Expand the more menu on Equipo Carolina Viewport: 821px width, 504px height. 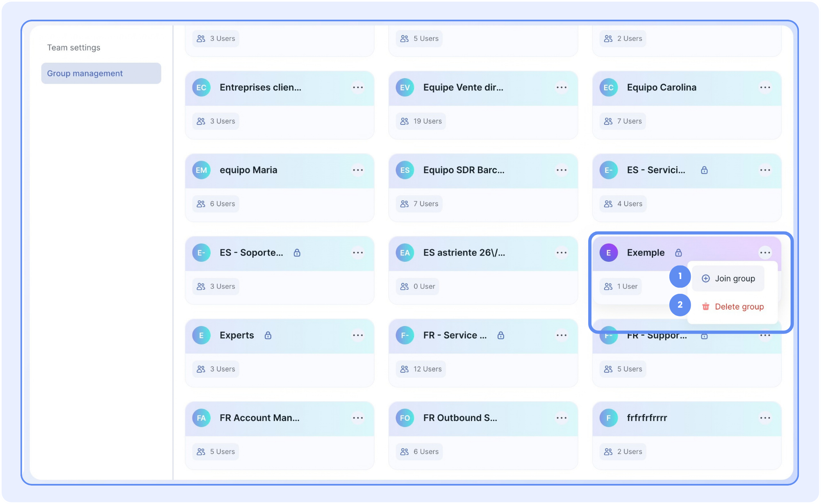point(765,87)
